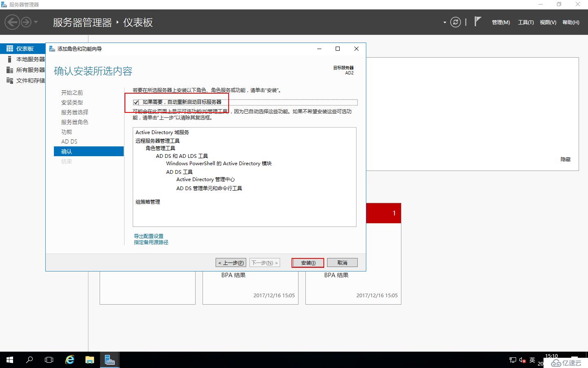Open File Explorer from the taskbar
Viewport: 588px width, 368px height.
[89, 360]
